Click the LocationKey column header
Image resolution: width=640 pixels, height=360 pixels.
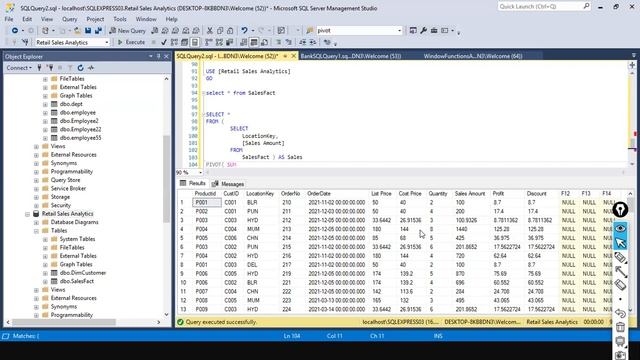tap(260, 193)
